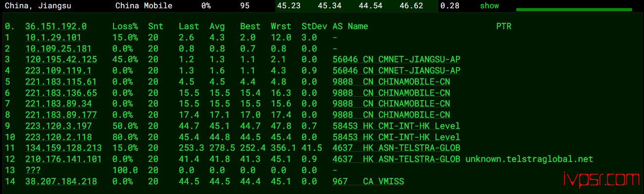Viewport: 644px width, 194px height.
Task: Select 221.183.136.65 hop address
Action: pos(61,93)
